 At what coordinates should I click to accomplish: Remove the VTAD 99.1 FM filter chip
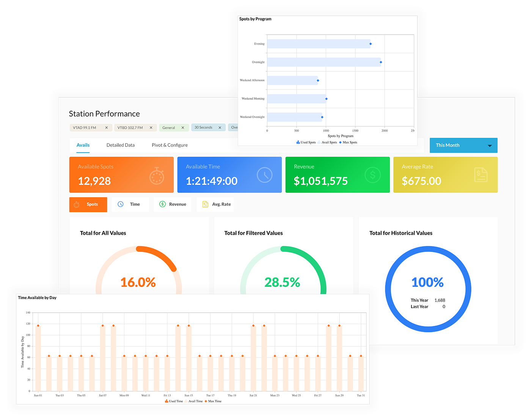(106, 128)
